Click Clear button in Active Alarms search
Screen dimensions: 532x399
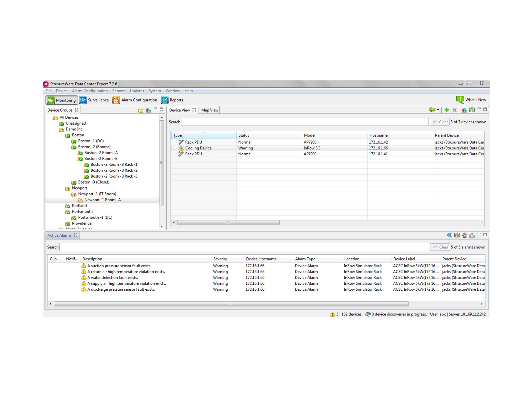click(440, 247)
